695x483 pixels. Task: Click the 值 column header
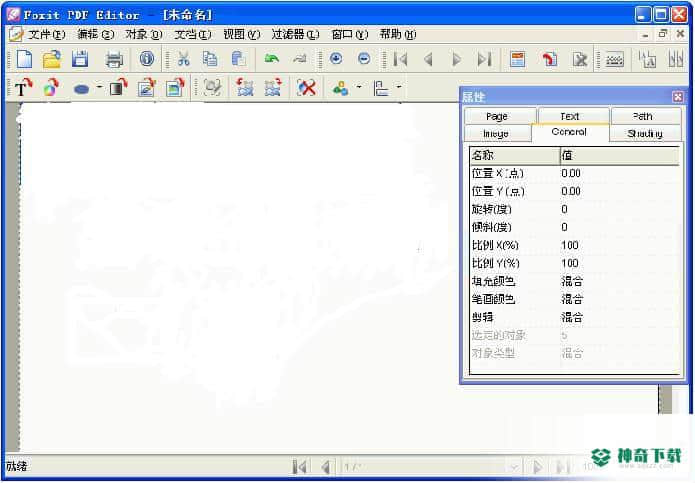point(619,155)
